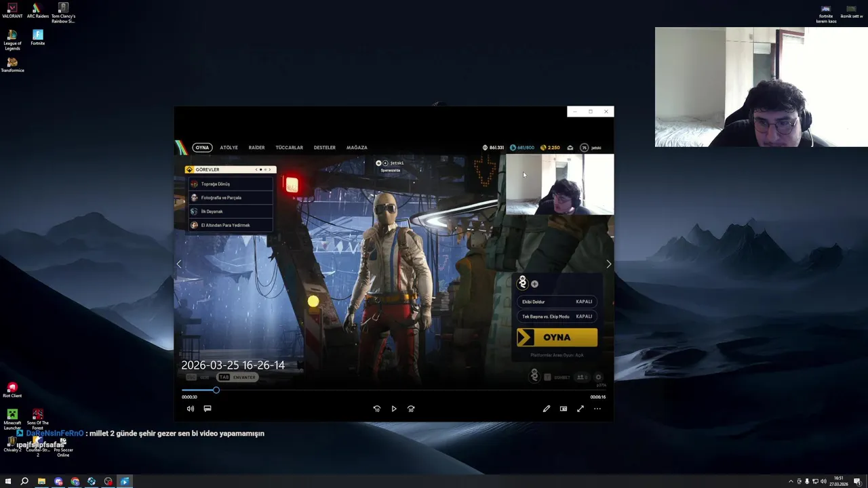868x488 pixels.
Task: Click the GÖREVLER panel header
Action: 231,169
